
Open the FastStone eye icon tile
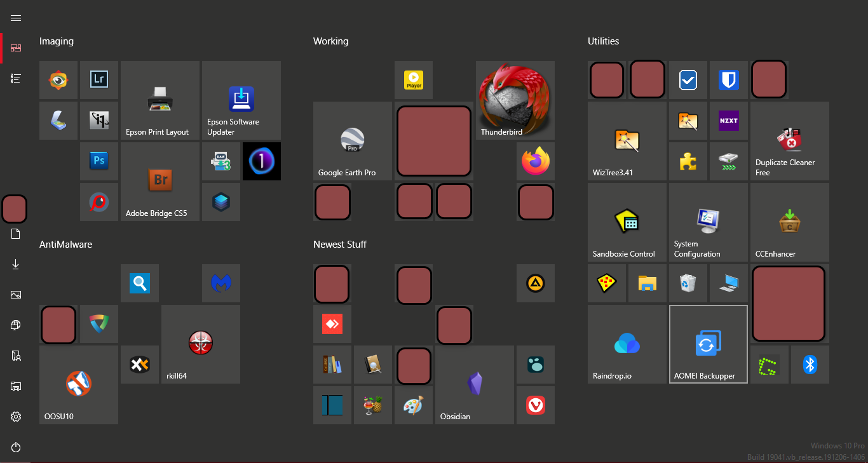(58, 80)
